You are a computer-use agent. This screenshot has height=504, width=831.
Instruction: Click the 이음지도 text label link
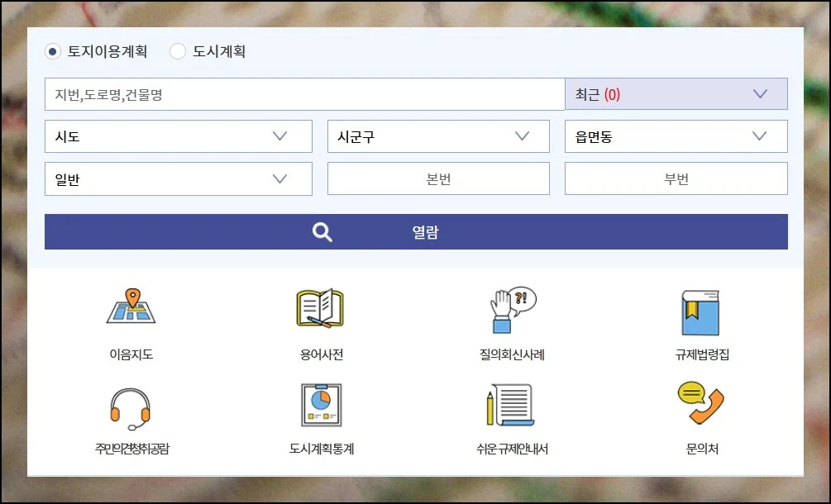(131, 354)
